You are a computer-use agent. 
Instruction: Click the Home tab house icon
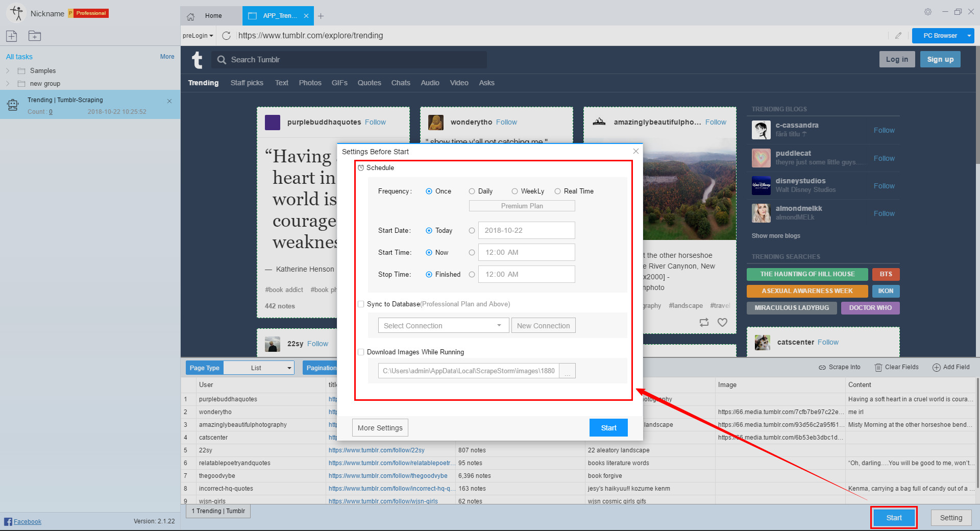pyautogui.click(x=191, y=16)
